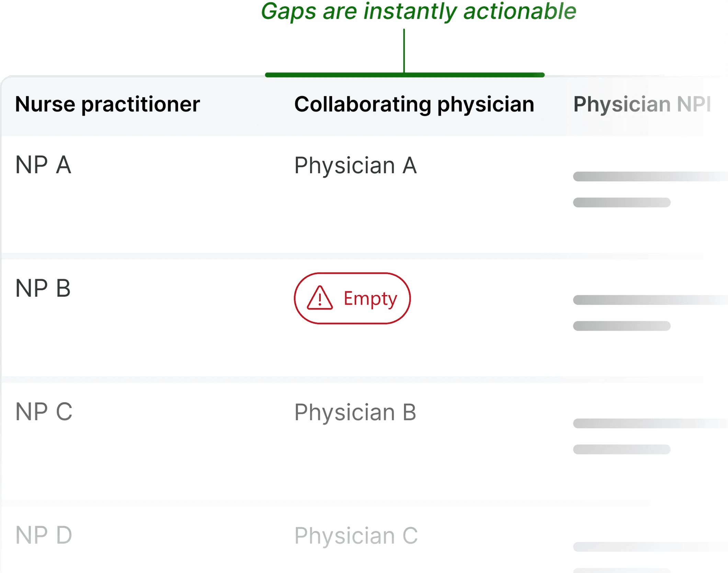Click the Physician B cell

[355, 412]
